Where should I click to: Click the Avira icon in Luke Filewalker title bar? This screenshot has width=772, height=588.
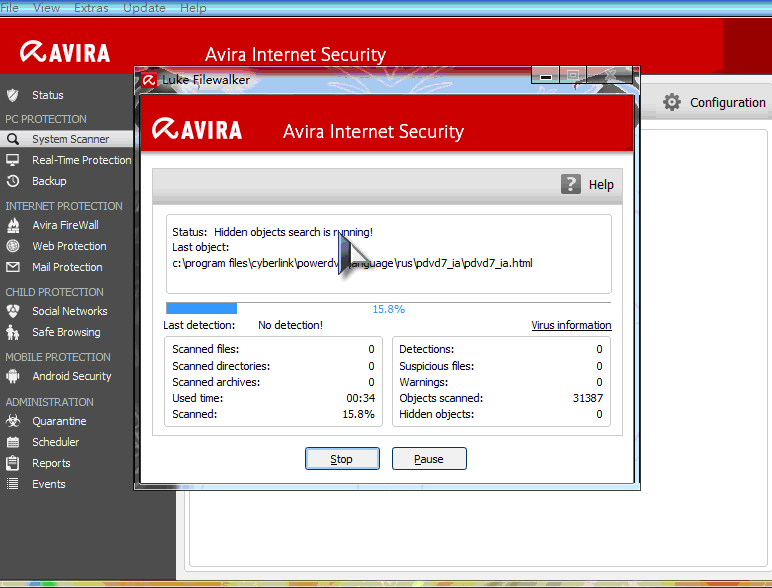149,80
